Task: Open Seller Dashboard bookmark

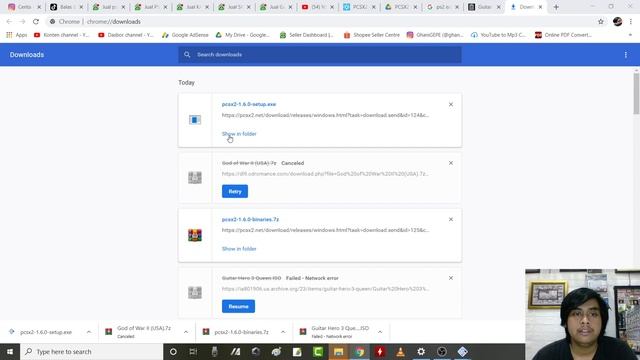Action: click(x=307, y=35)
